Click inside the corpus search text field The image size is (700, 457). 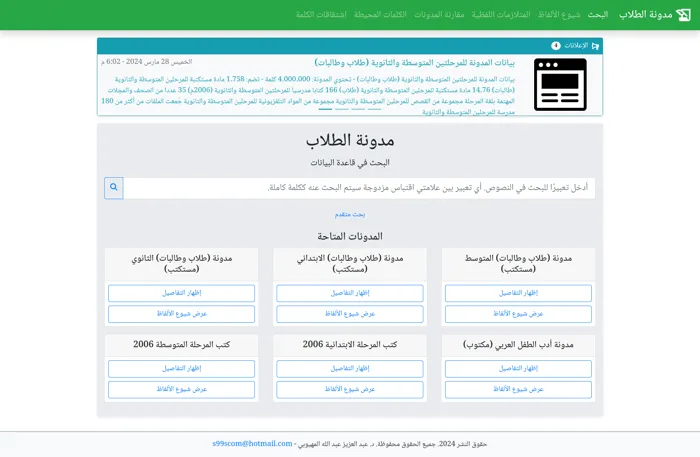click(358, 188)
